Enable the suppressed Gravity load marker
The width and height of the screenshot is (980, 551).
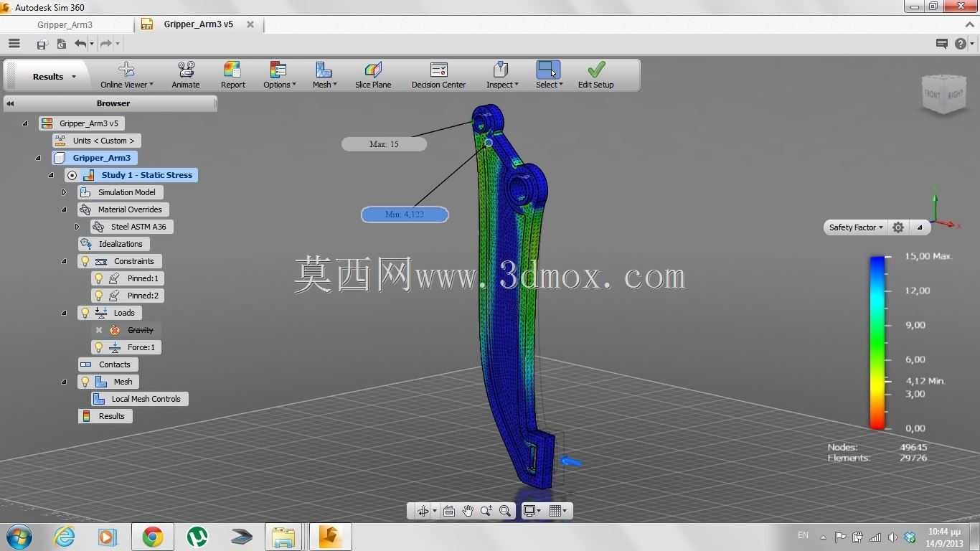(x=99, y=330)
